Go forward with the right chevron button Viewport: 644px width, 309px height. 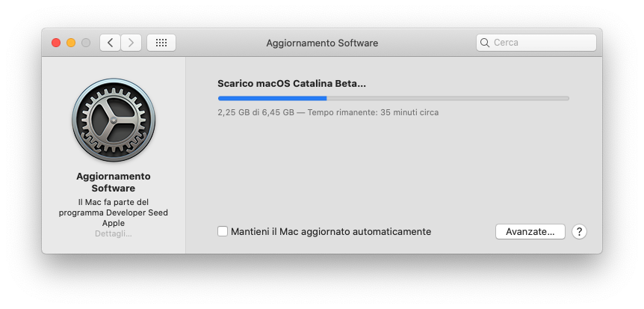pyautogui.click(x=131, y=43)
